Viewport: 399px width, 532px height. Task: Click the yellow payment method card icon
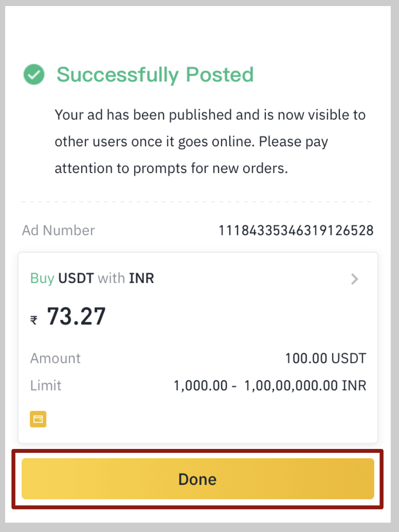coord(38,419)
